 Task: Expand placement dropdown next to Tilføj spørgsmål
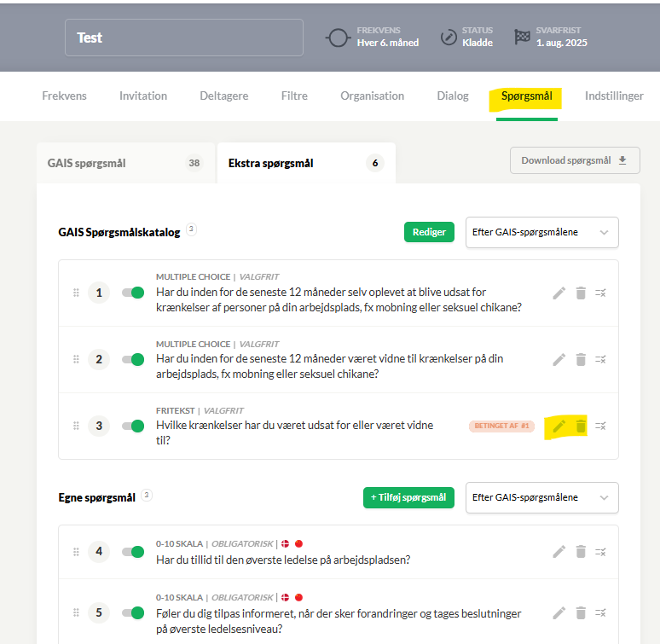click(542, 497)
